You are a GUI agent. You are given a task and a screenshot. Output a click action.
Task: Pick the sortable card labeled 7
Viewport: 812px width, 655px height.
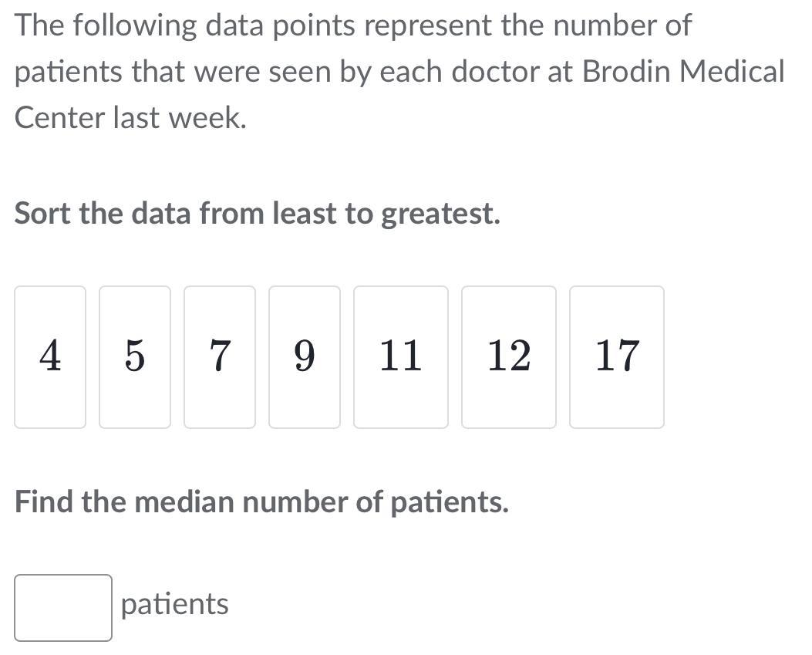click(x=220, y=356)
